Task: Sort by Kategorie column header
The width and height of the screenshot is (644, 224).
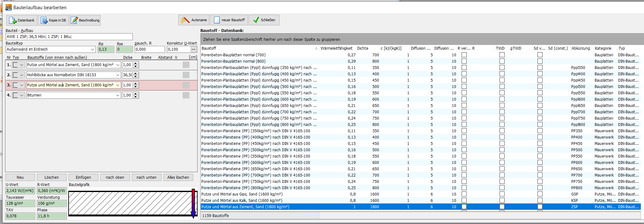Action: (603, 48)
